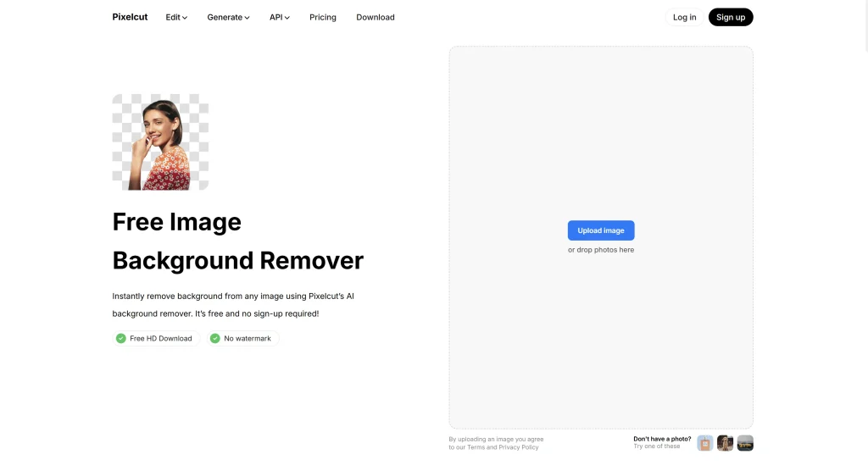
Task: Pick the car sample photo
Action: [x=745, y=443]
